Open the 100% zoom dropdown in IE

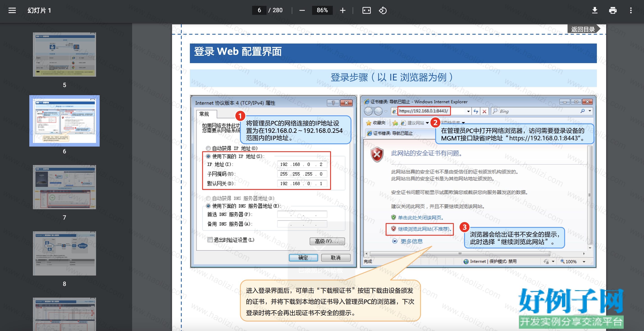[584, 262]
